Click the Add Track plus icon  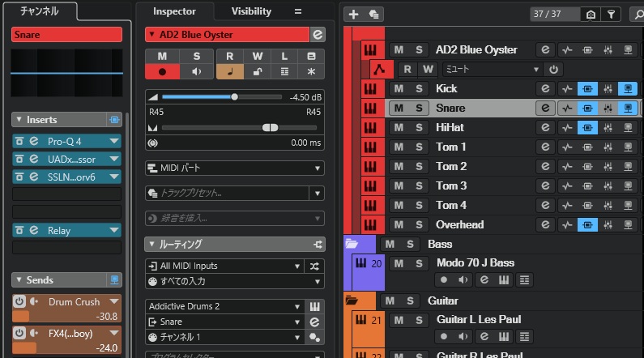tap(353, 15)
